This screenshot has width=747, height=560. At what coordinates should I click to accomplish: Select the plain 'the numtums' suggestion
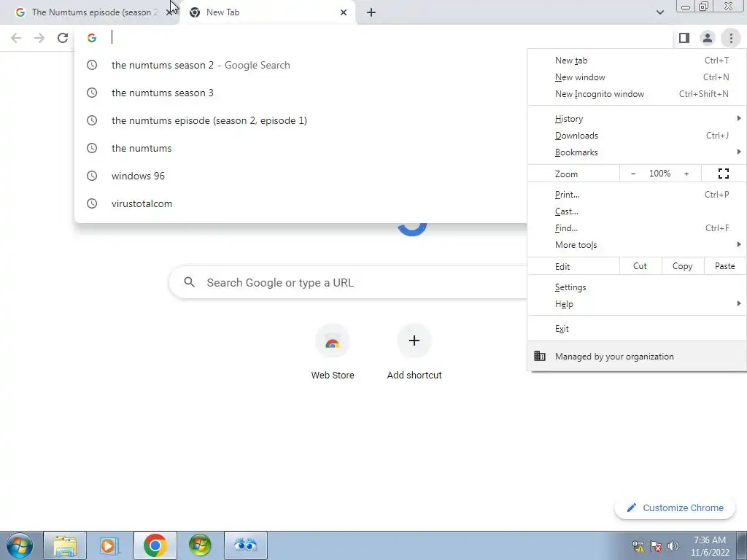point(301,148)
